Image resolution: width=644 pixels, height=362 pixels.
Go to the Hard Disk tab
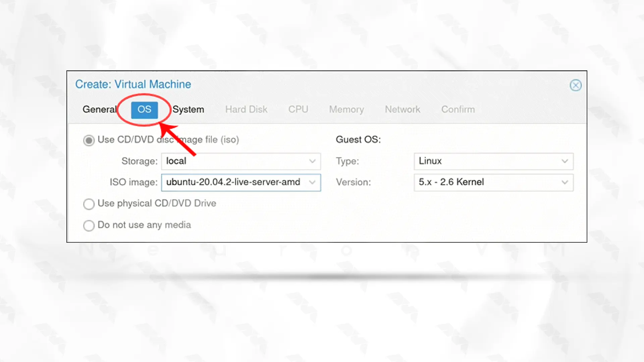pos(246,110)
